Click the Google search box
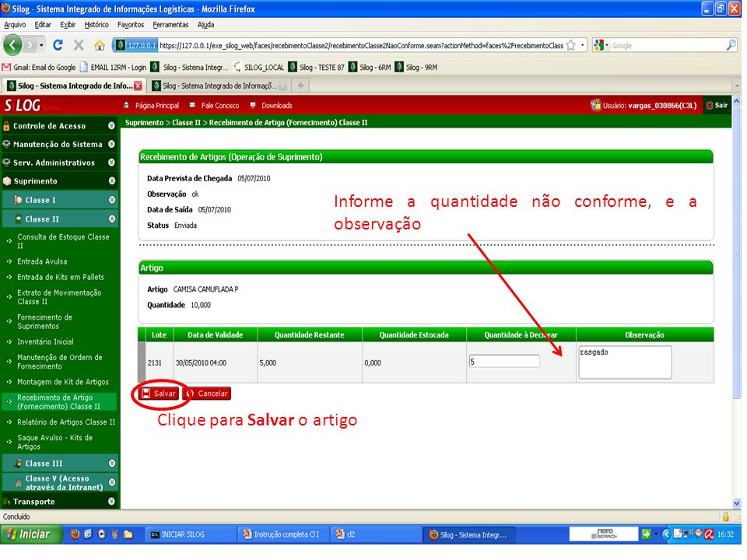Image resolution: width=747 pixels, height=560 pixels. [667, 46]
